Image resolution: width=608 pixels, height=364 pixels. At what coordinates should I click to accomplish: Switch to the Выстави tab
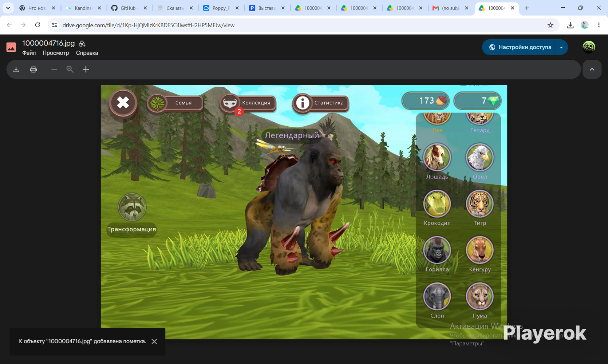click(262, 8)
